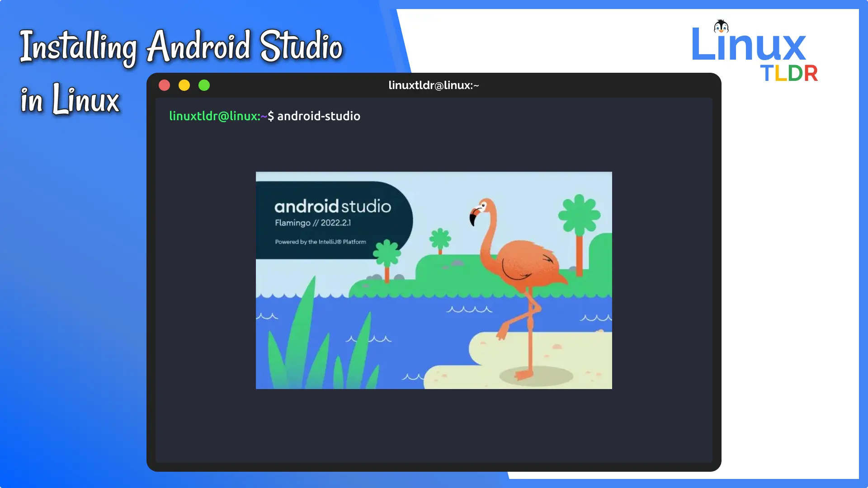The image size is (868, 488).
Task: Click the android-studio command text
Action: (x=318, y=116)
